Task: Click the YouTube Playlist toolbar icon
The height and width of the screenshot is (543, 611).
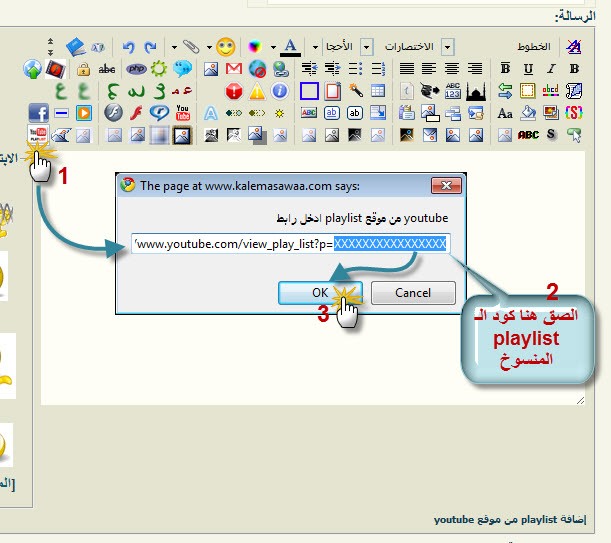Action: pos(39,134)
